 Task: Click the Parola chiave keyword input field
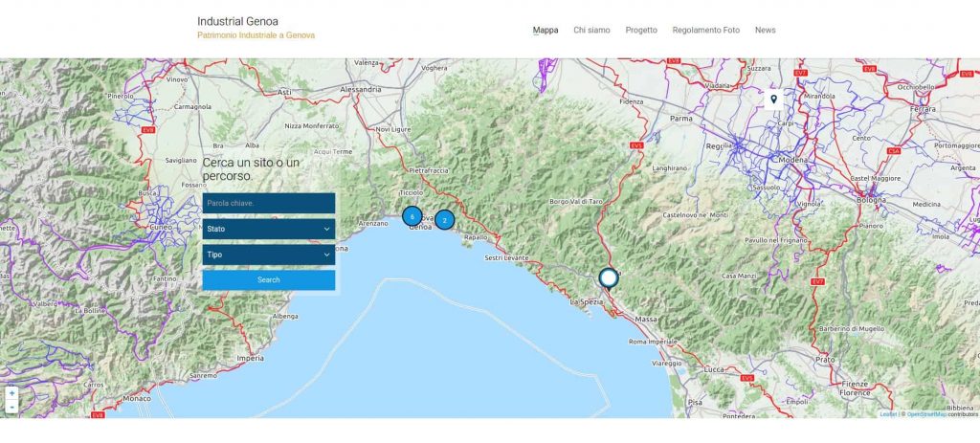[269, 203]
